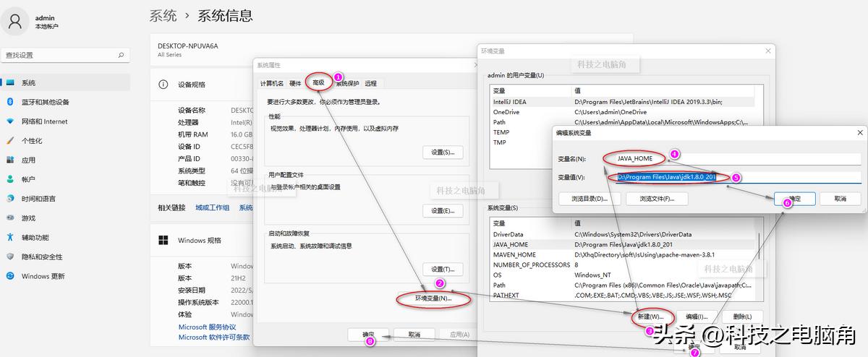Screen dimensions: 868x357
Task: Open 系统 category via its monitor icon
Action: [10, 83]
